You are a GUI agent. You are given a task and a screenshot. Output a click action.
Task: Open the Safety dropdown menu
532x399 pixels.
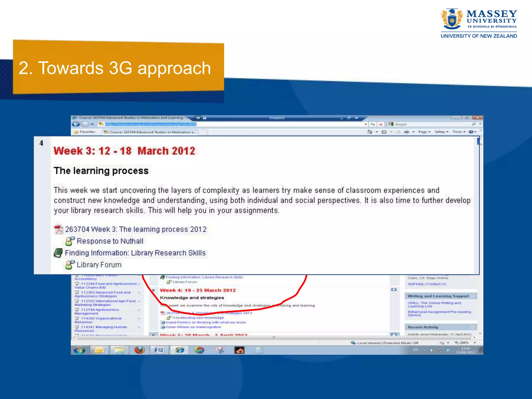pyautogui.click(x=441, y=132)
